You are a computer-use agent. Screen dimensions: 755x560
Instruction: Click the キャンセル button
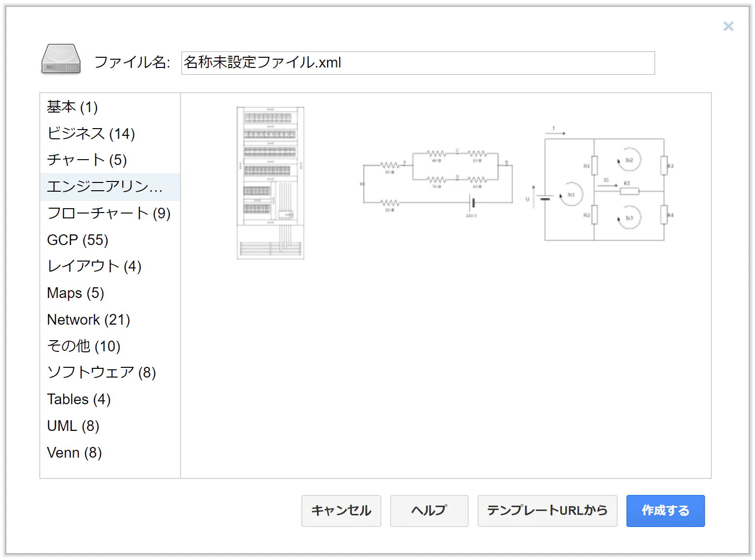(x=341, y=511)
